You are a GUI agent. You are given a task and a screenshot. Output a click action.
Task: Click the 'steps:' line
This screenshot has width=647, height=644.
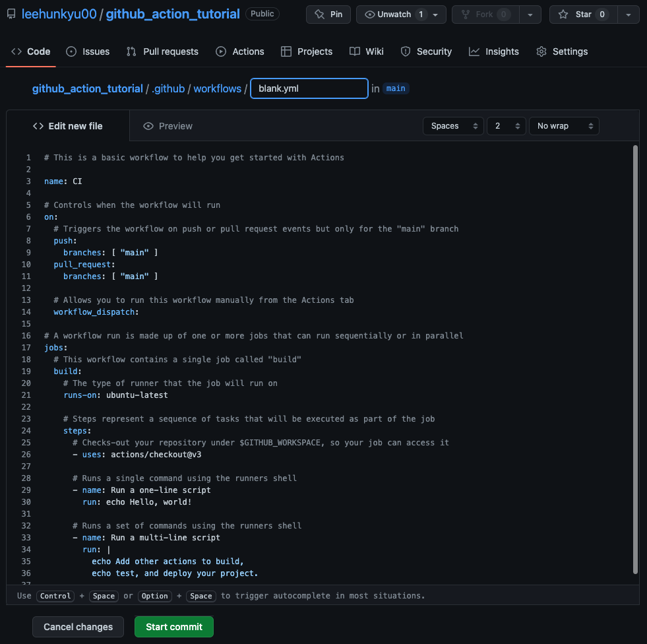point(77,431)
